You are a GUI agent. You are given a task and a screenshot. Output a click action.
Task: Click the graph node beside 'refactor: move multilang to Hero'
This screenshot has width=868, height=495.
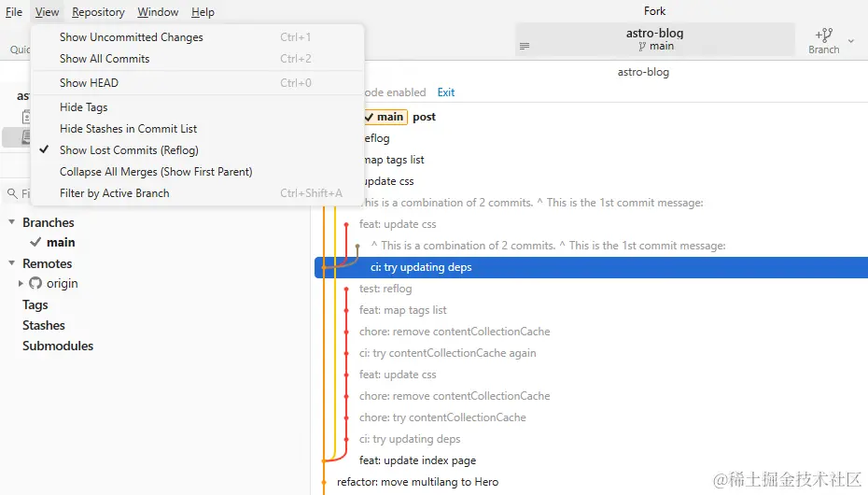[325, 482]
